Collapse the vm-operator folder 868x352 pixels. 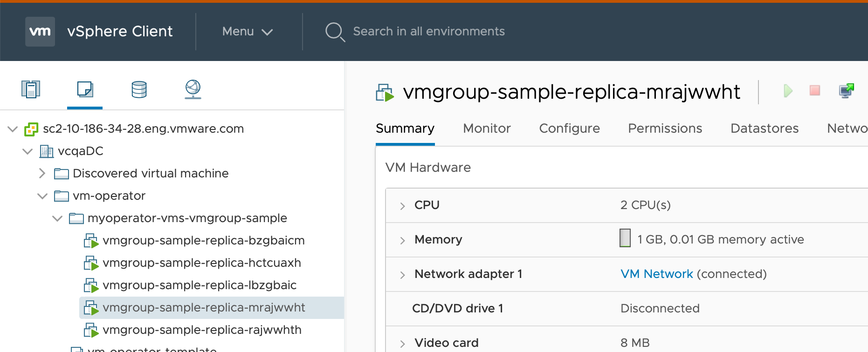coord(42,196)
